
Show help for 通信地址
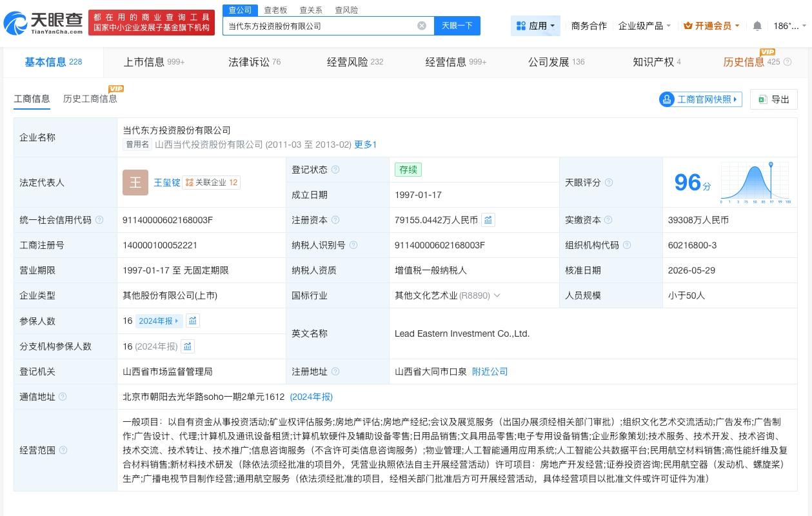pyautogui.click(x=63, y=397)
